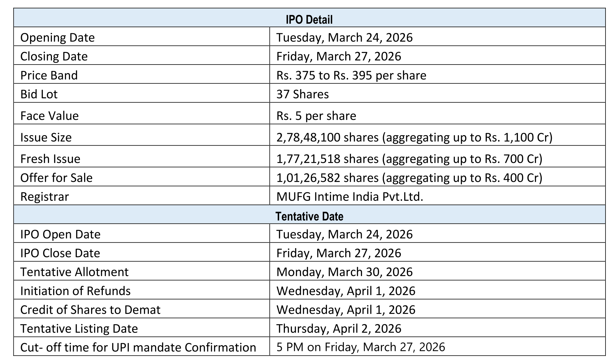The width and height of the screenshot is (614, 364).
Task: Click the Rs. 5 per share value
Action: pyautogui.click(x=316, y=116)
